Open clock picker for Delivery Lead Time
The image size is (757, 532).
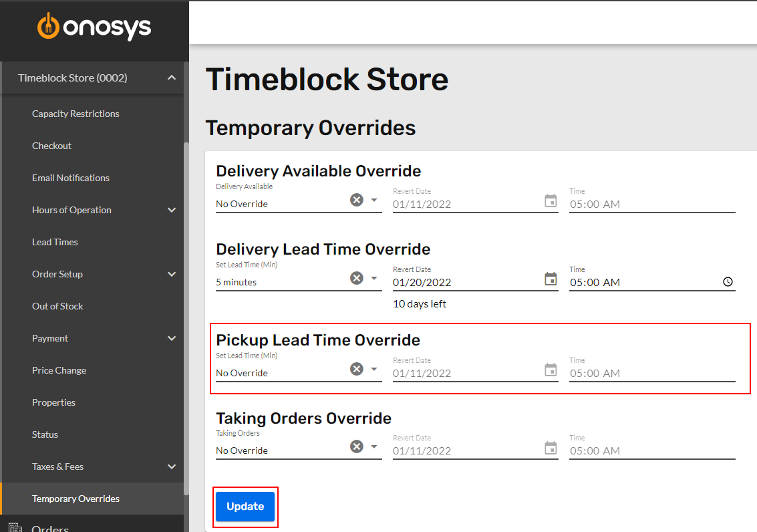click(728, 282)
